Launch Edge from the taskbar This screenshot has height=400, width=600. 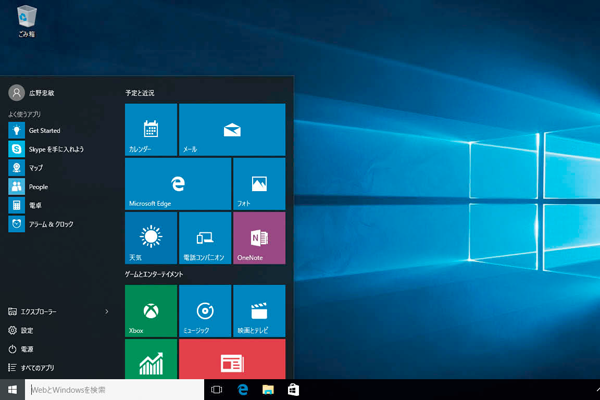243,390
